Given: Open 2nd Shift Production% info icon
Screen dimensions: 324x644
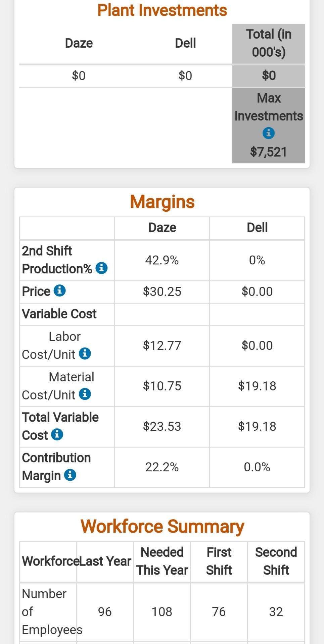Looking at the screenshot, I should pyautogui.click(x=101, y=268).
